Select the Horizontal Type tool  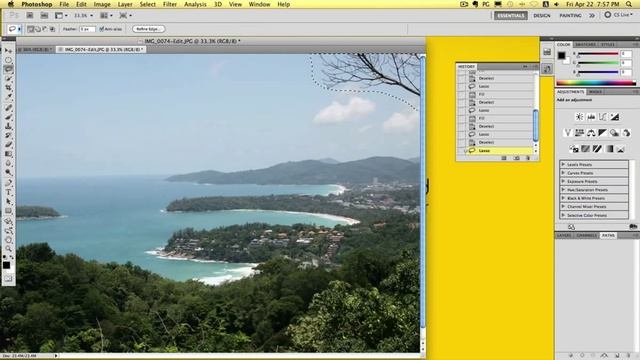coord(8,192)
